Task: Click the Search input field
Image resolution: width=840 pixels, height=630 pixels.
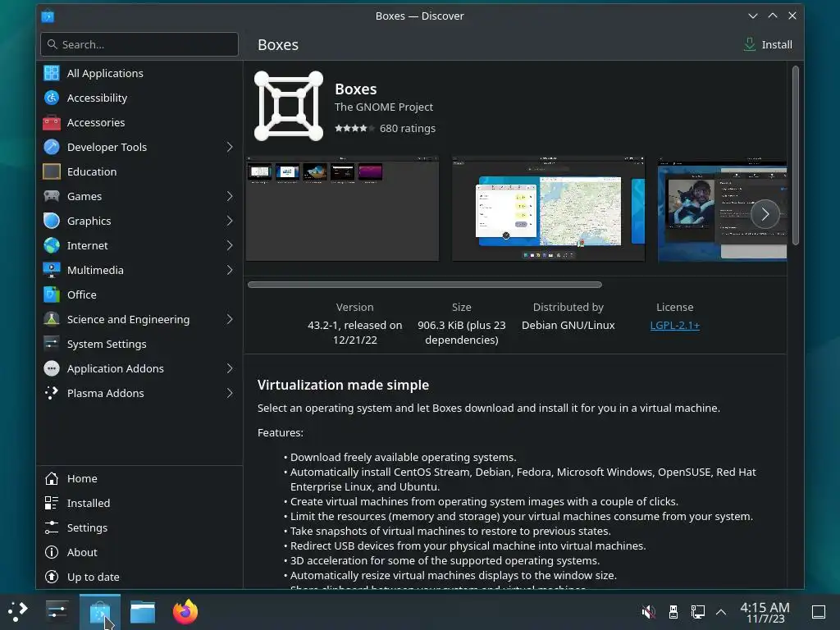Action: pyautogui.click(x=139, y=44)
